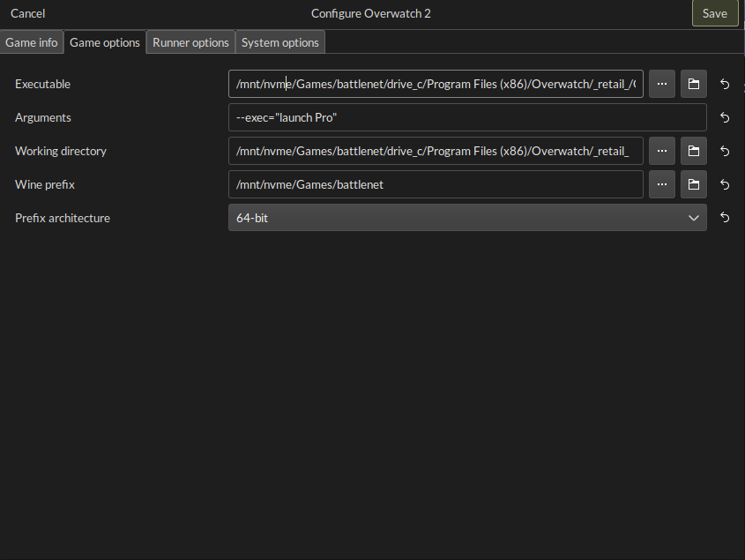
Task: Reset the Wine prefix with undo arrow
Action: pyautogui.click(x=725, y=184)
